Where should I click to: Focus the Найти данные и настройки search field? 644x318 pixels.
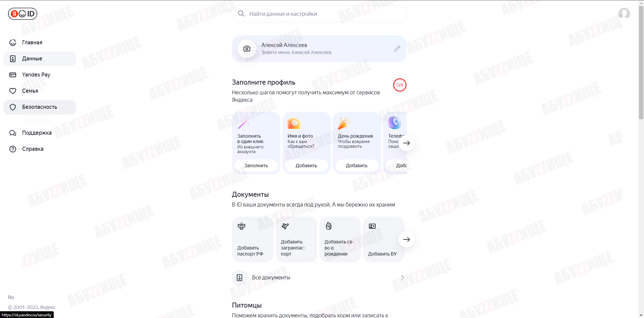pyautogui.click(x=319, y=14)
